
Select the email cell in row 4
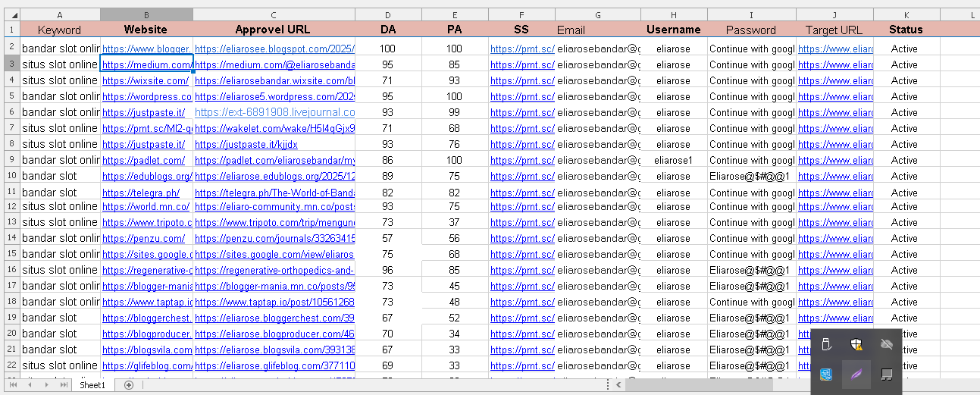click(x=598, y=80)
